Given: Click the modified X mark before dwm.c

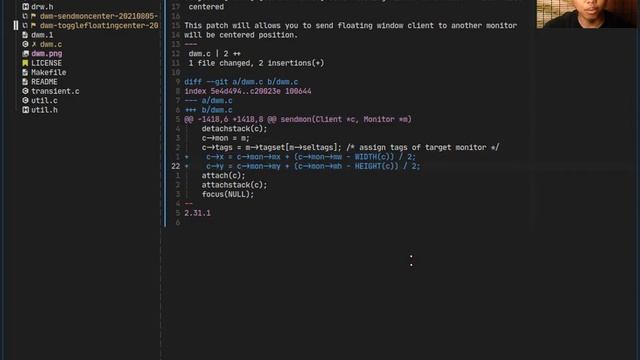Looking at the screenshot, I should (34, 44).
